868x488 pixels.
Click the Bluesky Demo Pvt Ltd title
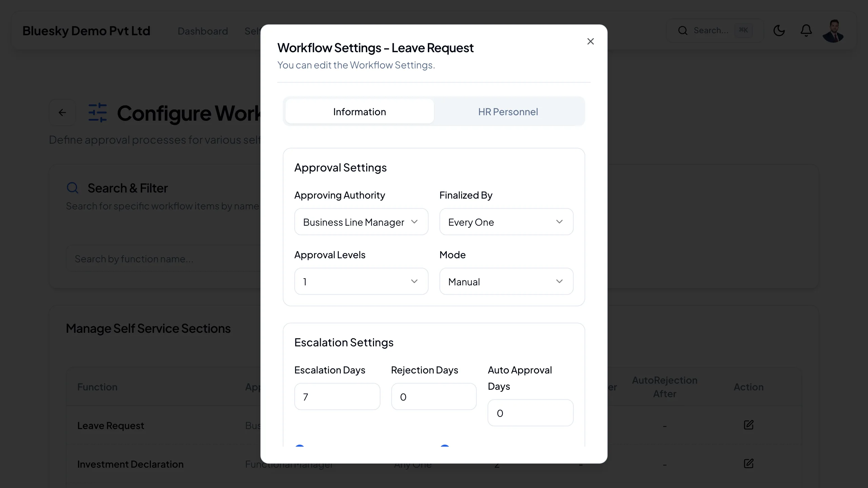point(86,31)
